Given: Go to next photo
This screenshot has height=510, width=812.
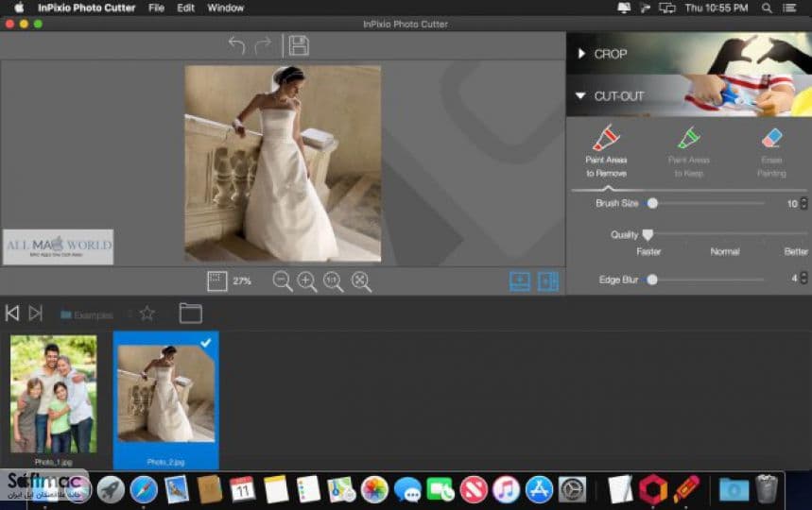Looking at the screenshot, I should tap(35, 313).
